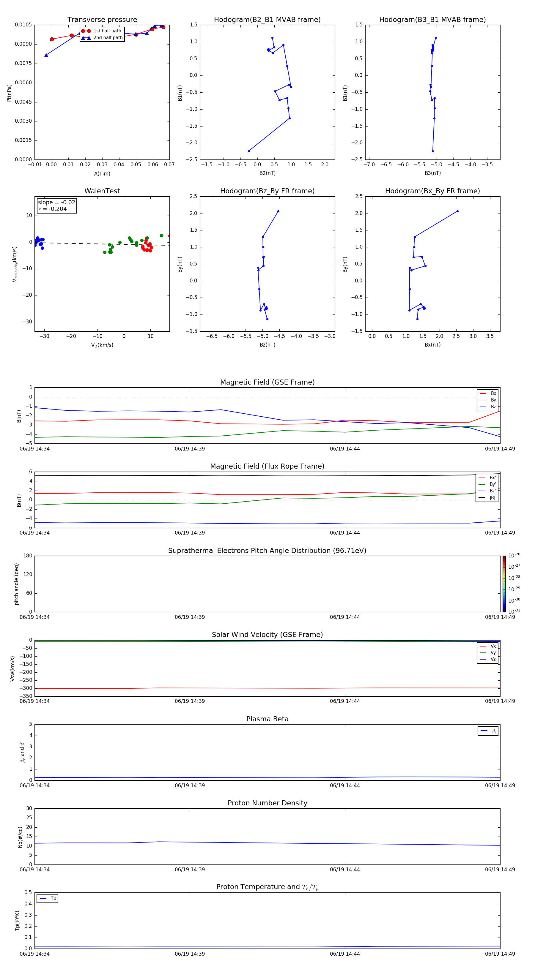Click '06/19 14:44' tick under Plasma Beta

pyautogui.click(x=345, y=785)
